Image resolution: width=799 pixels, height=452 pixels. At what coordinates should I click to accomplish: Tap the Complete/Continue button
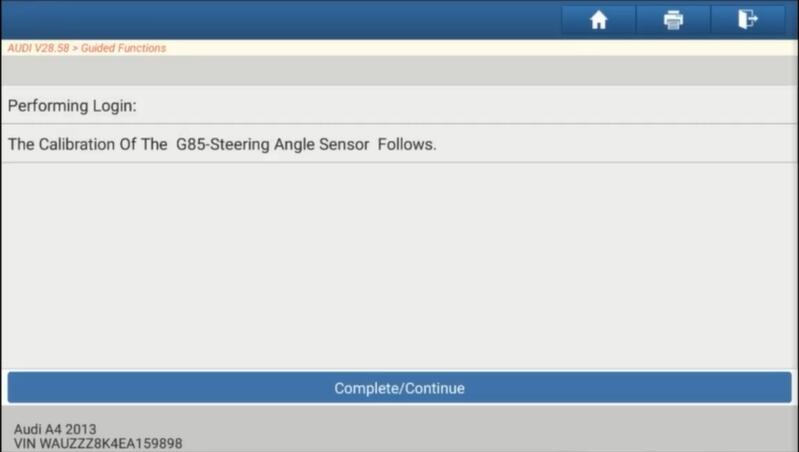pos(400,388)
